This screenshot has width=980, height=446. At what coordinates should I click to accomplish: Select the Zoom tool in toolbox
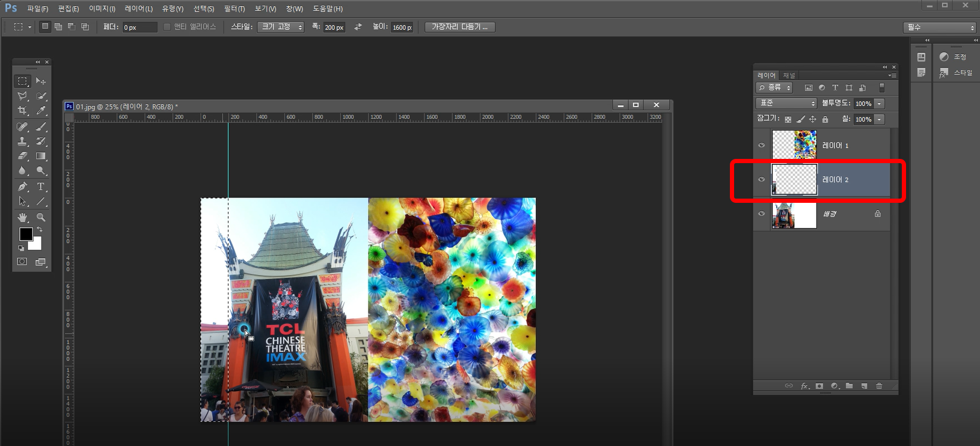pos(41,217)
